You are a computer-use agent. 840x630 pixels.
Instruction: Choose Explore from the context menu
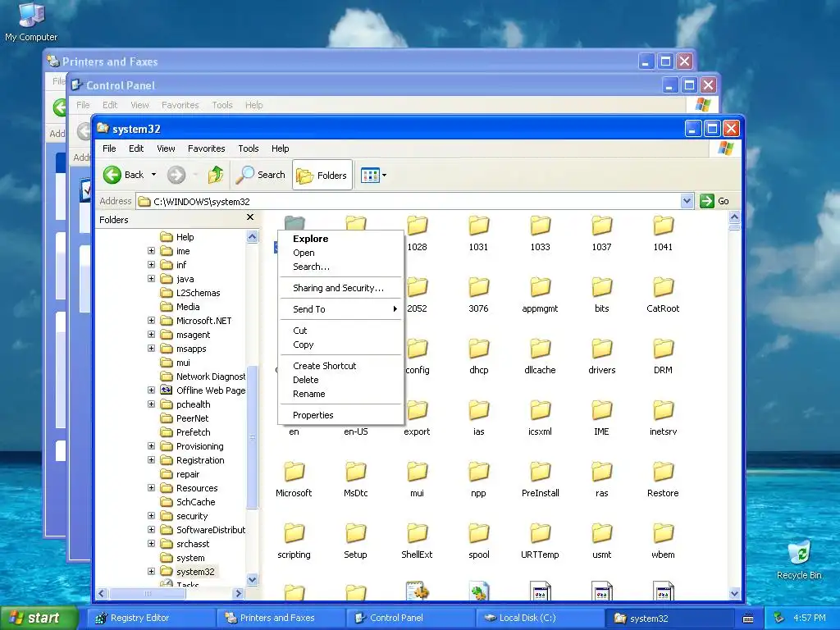[x=340, y=239]
